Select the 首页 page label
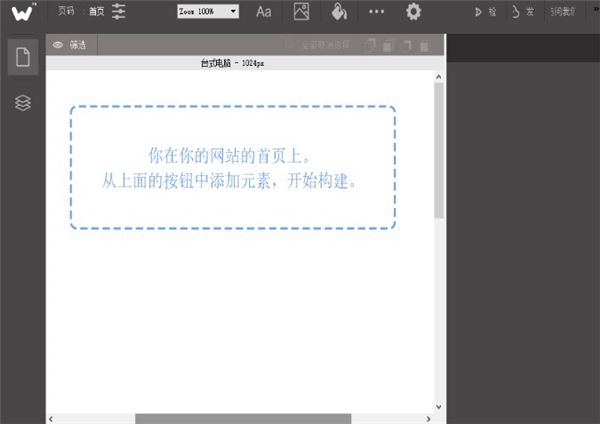The height and width of the screenshot is (424, 600). (96, 12)
